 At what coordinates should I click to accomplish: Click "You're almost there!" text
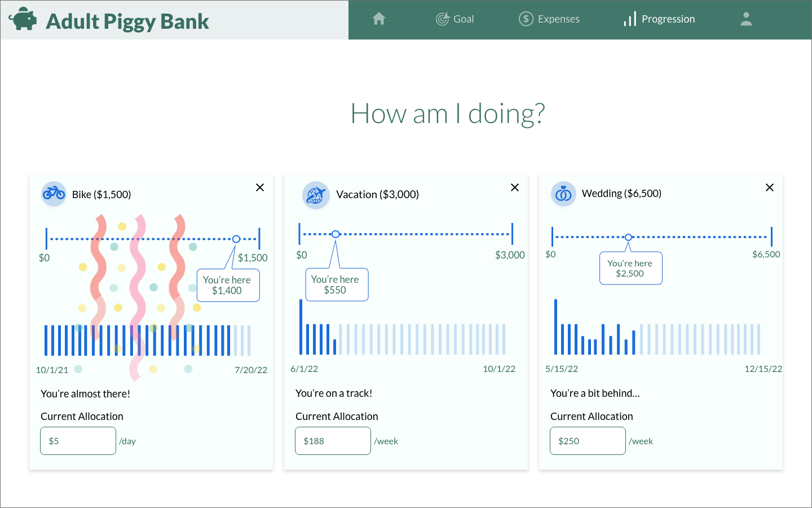[85, 394]
